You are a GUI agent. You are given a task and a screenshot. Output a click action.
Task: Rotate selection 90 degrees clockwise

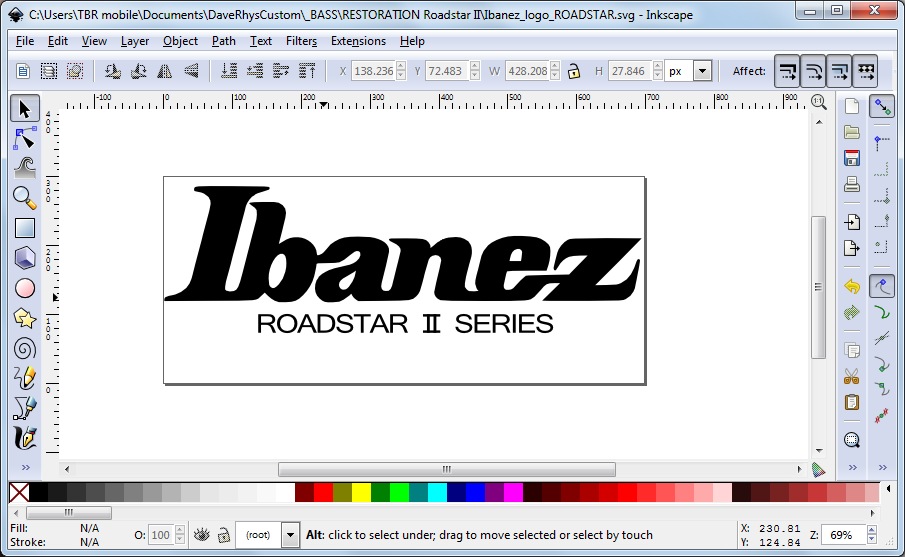click(x=139, y=71)
